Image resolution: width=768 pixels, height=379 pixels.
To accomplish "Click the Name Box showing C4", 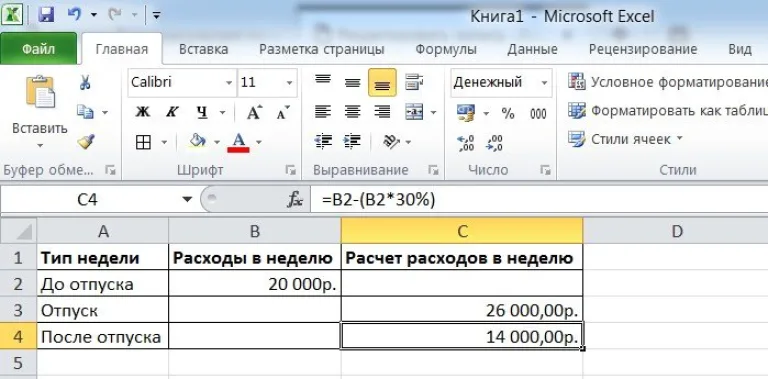I will coord(88,199).
